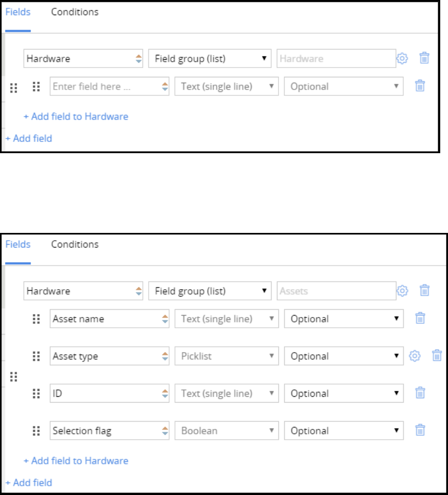Select Fields tab above the Asset name list
The height and width of the screenshot is (495, 448).
[x=18, y=244]
